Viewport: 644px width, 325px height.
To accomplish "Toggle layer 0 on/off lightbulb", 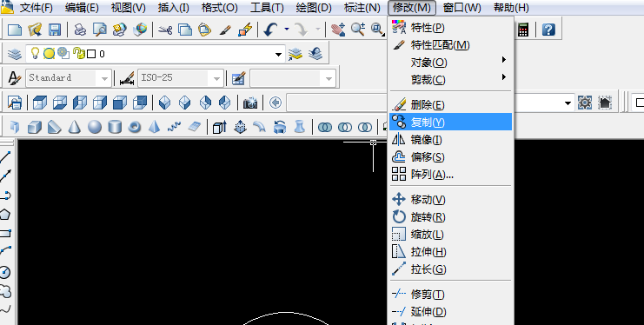I will (36, 53).
